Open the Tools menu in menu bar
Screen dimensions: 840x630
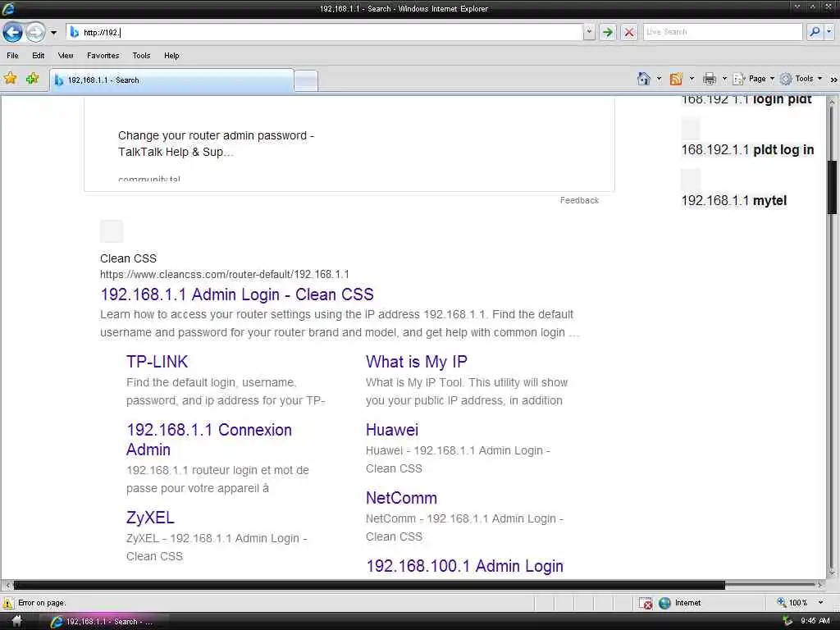pos(141,55)
